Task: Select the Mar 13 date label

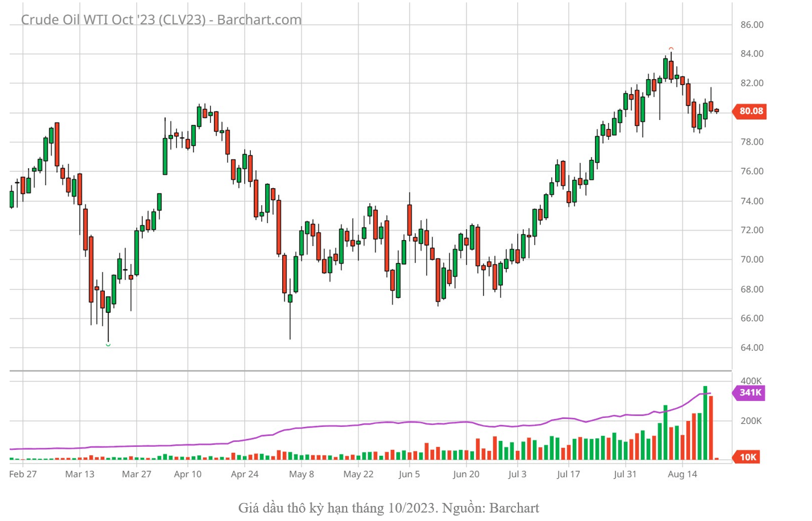Action: 80,474
